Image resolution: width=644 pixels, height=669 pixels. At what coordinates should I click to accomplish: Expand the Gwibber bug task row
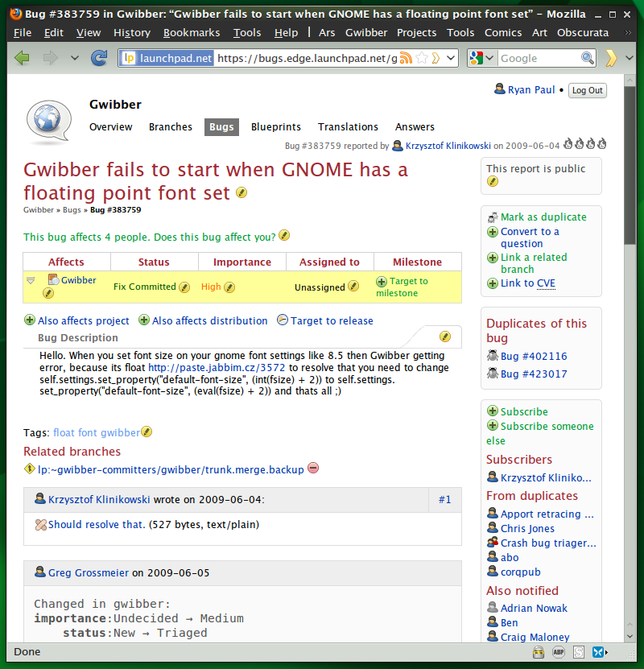pos(31,281)
